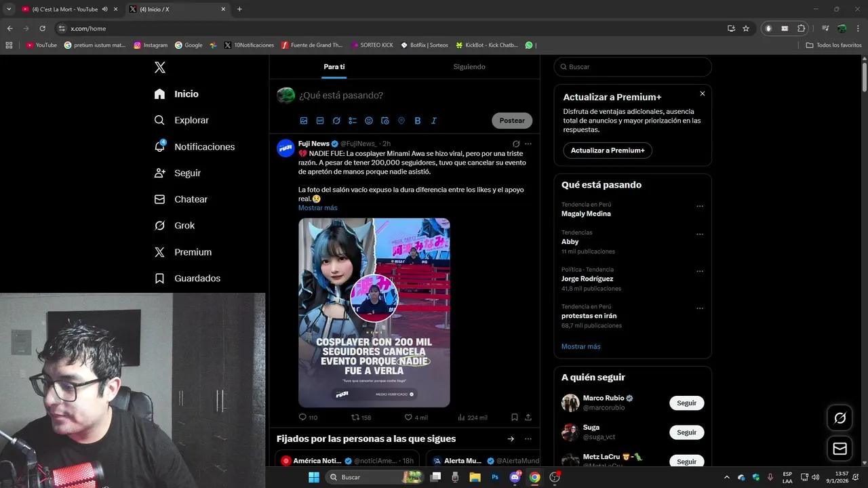The height and width of the screenshot is (488, 868).
Task: Open the Seguir sidebar item
Action: click(177, 173)
